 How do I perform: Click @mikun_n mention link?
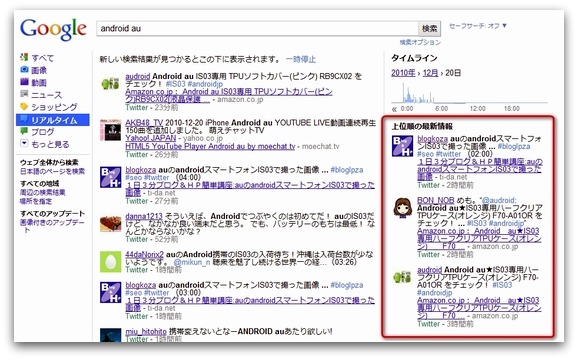click(x=192, y=262)
